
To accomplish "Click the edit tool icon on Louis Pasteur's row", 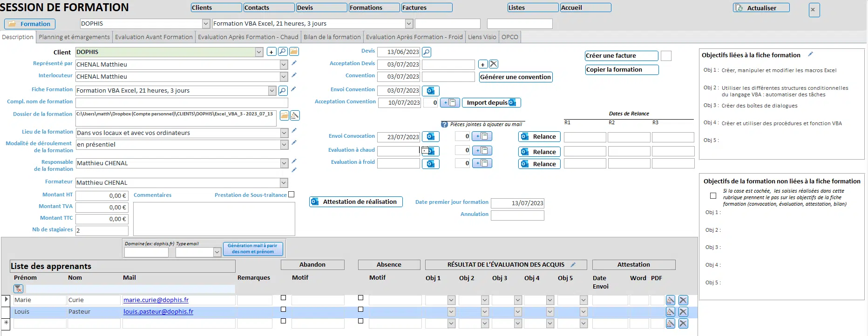I will [x=671, y=312].
